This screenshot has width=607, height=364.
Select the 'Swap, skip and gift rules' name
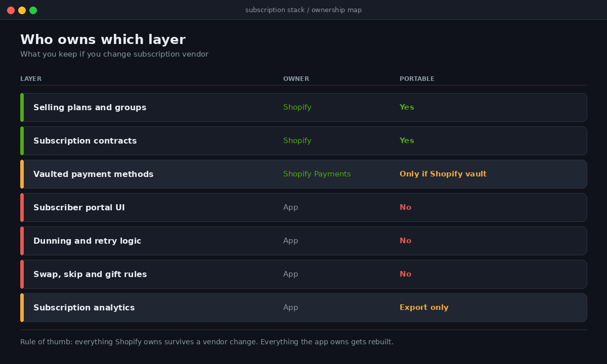pos(90,274)
